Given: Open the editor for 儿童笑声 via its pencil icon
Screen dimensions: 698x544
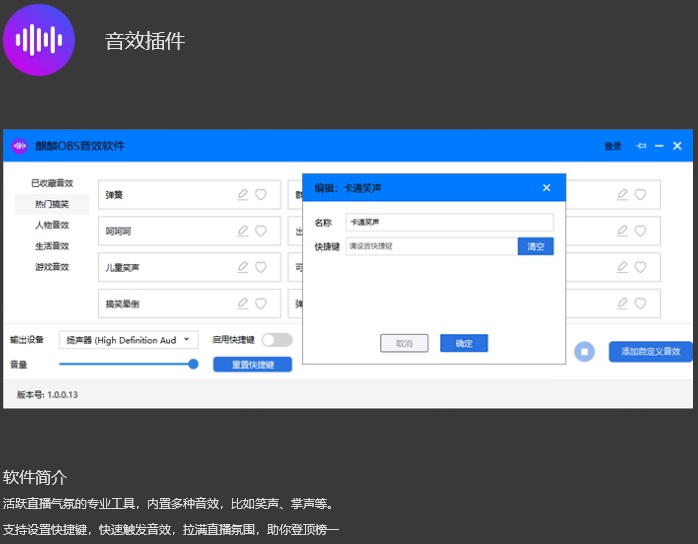Looking at the screenshot, I should [x=242, y=267].
